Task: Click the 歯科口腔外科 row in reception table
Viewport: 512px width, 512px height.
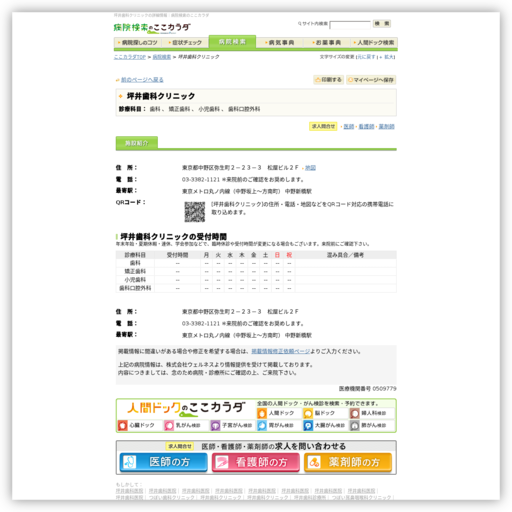Action: pyautogui.click(x=256, y=288)
